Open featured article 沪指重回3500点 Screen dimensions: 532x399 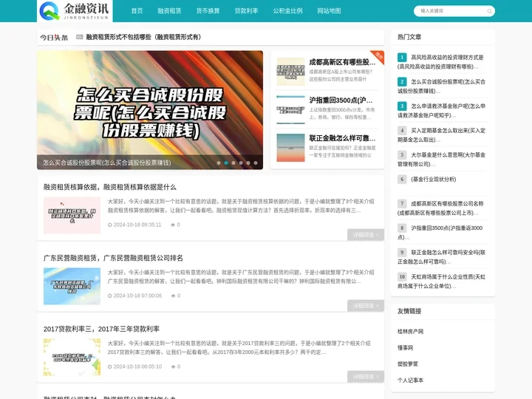(341, 100)
